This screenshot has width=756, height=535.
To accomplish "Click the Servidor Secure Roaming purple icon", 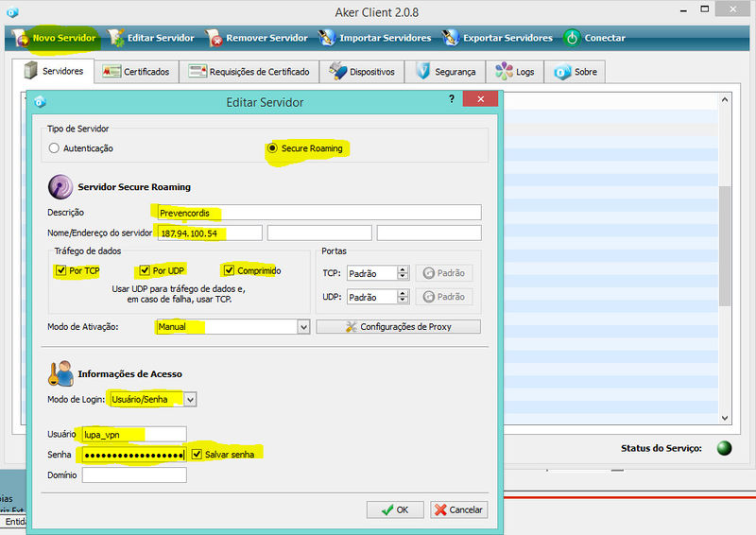I will coord(60,187).
